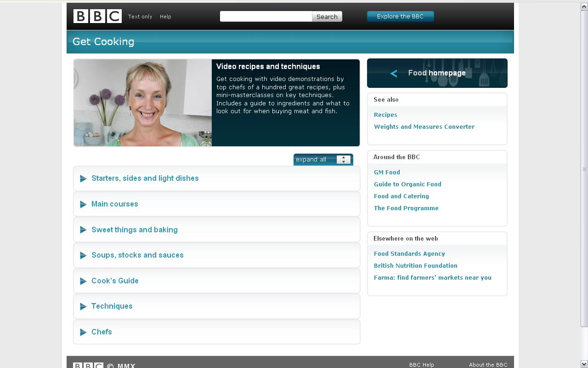Open the Text only link
The height and width of the screenshot is (368, 588).
tap(140, 17)
